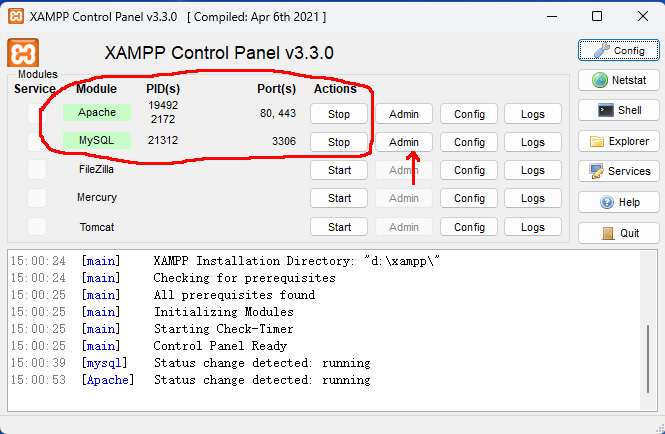Stop the Apache module
This screenshot has width=665, height=434.
coord(339,114)
